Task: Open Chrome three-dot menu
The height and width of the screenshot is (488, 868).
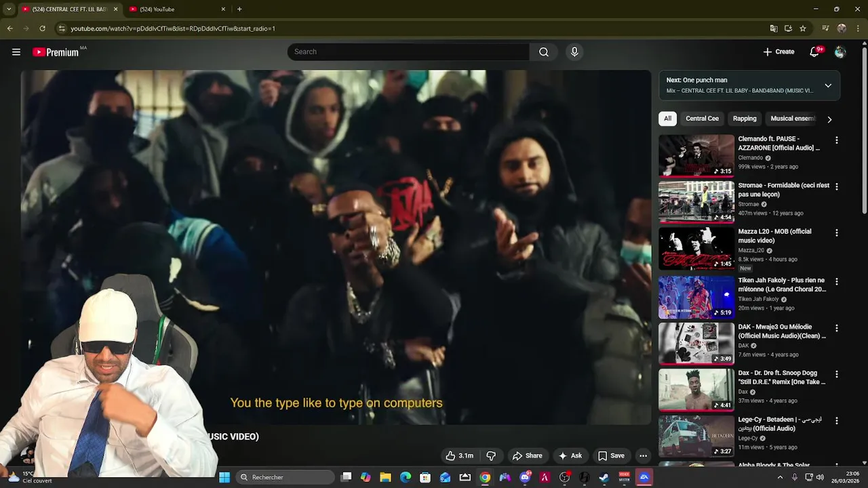Action: click(x=858, y=28)
